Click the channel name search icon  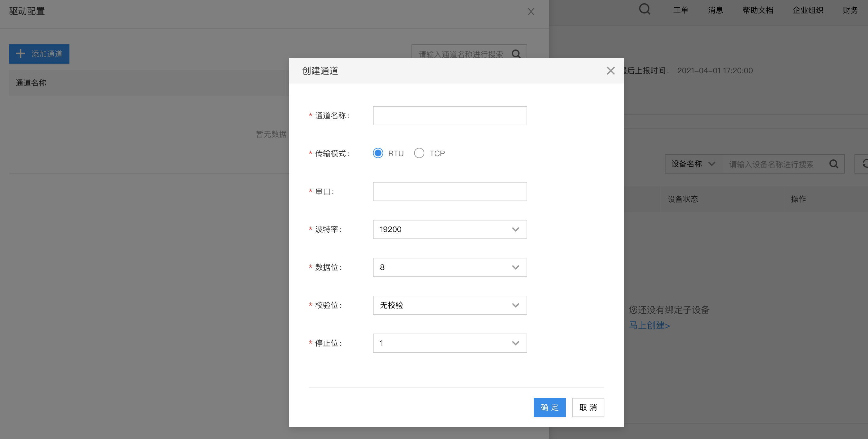coord(516,54)
